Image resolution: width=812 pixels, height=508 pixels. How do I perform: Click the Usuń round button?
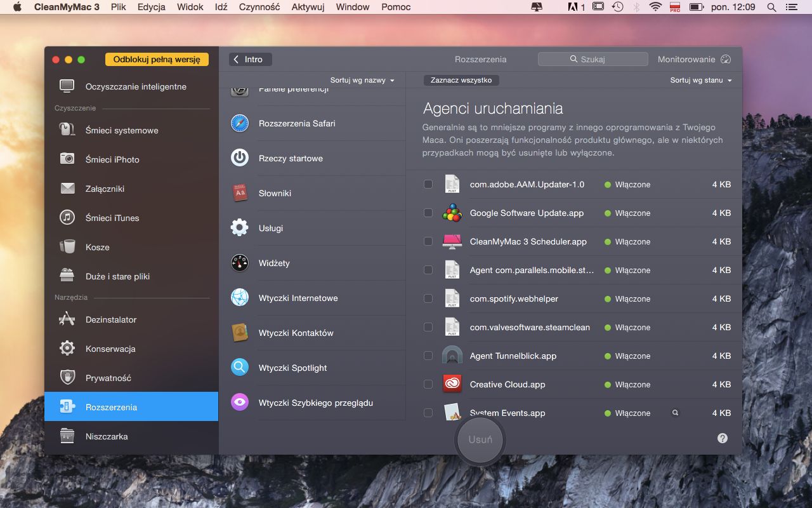coord(480,439)
